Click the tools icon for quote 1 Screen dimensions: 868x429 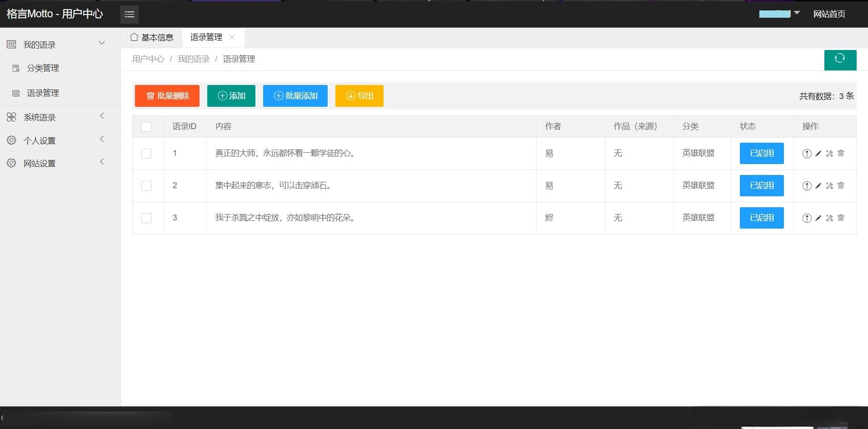tap(829, 154)
